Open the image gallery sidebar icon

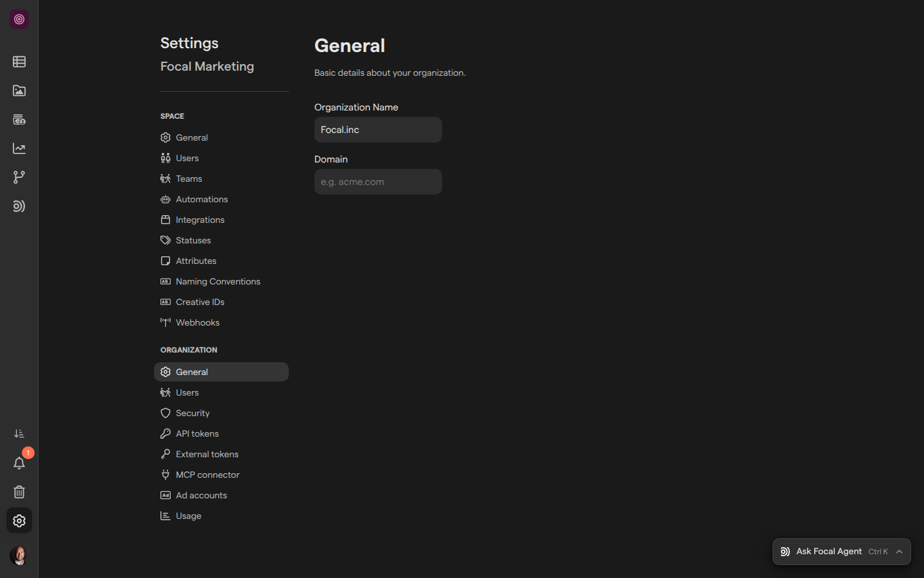click(19, 91)
